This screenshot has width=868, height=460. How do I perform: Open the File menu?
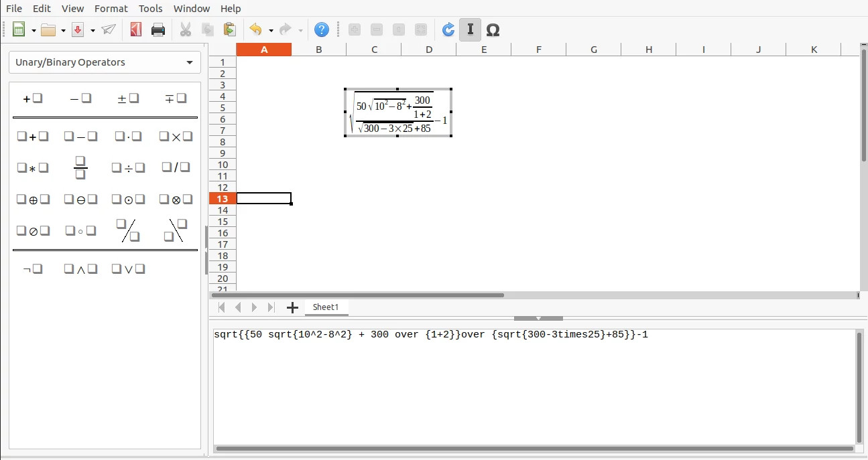(x=14, y=9)
